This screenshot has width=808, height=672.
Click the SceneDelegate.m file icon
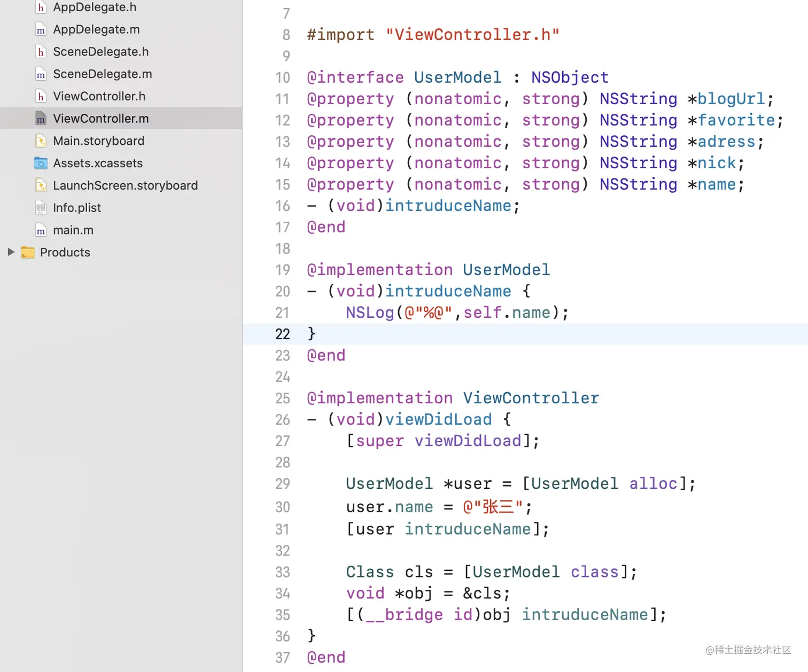point(41,74)
